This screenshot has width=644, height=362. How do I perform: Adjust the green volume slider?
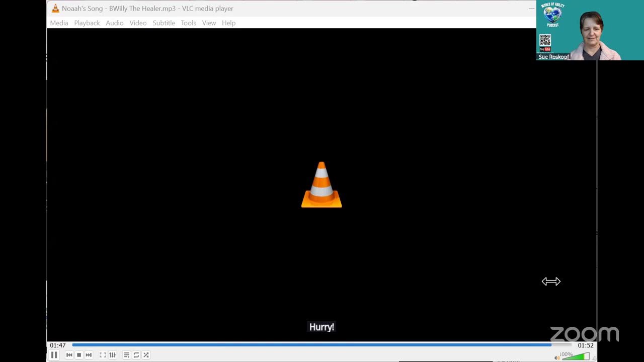[x=575, y=356]
